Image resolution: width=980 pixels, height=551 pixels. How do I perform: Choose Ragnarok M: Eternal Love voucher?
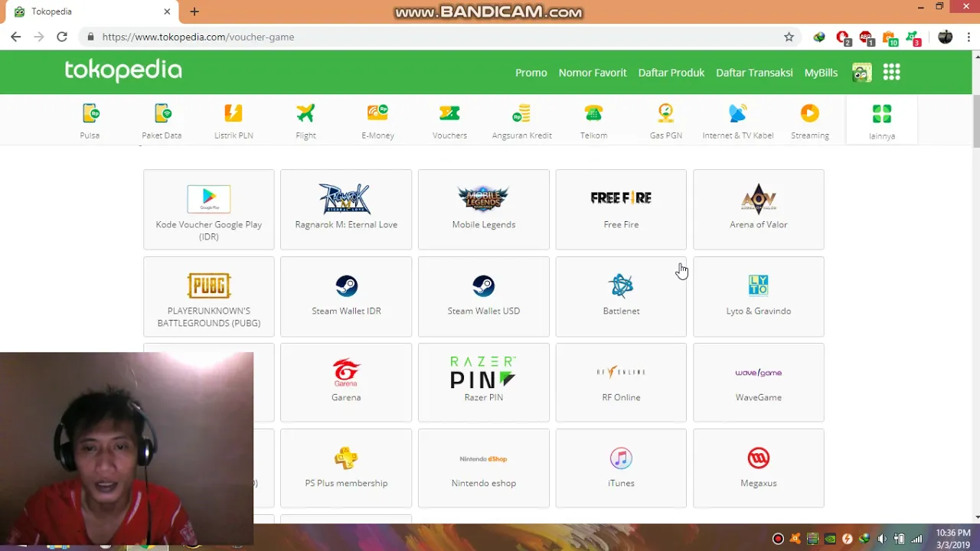point(346,210)
